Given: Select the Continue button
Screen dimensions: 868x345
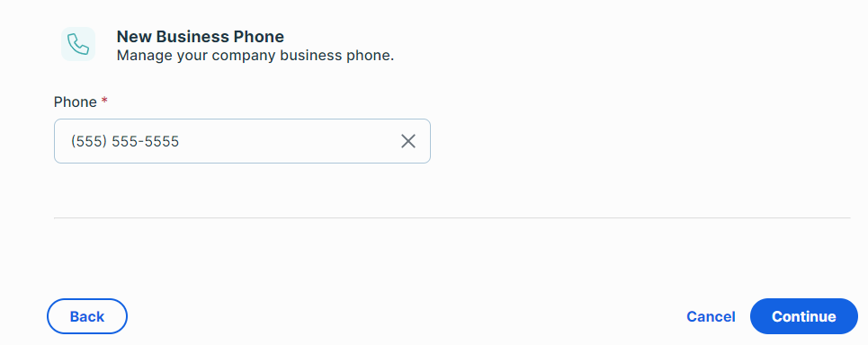Looking at the screenshot, I should [804, 316].
